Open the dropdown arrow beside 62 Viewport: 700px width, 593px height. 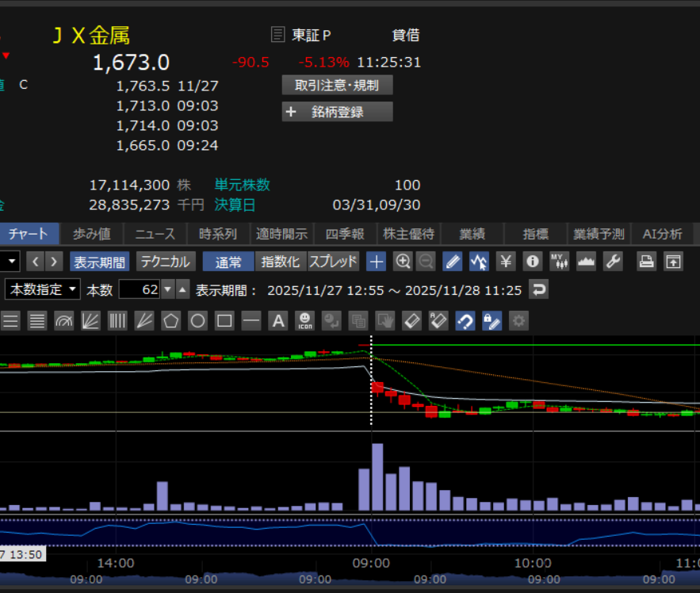tap(167, 289)
